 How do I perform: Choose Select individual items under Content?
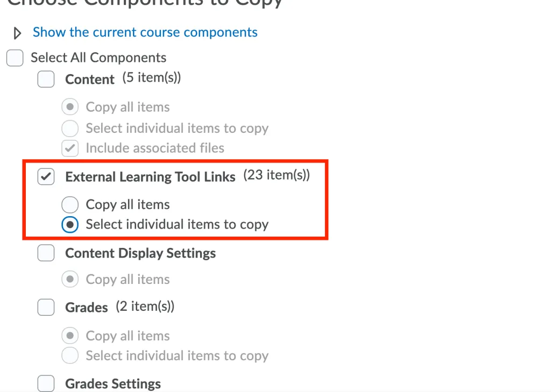click(x=70, y=128)
